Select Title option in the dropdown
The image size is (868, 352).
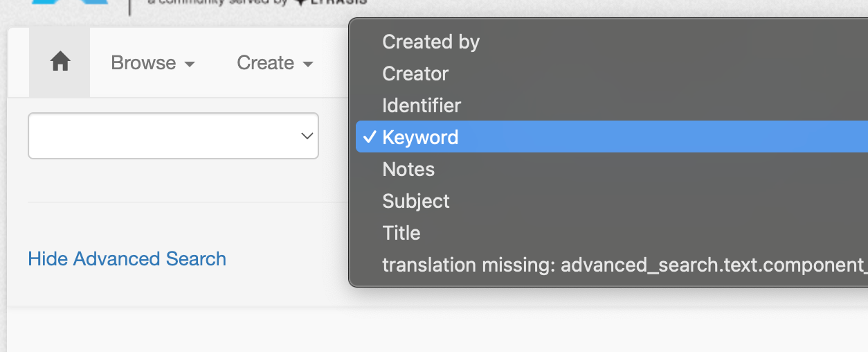[612, 233]
